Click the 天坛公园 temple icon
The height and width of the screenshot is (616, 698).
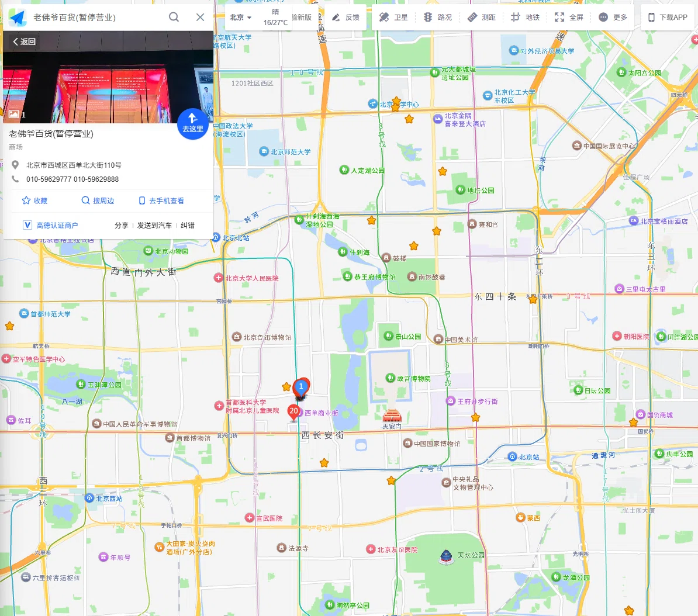pyautogui.click(x=446, y=556)
